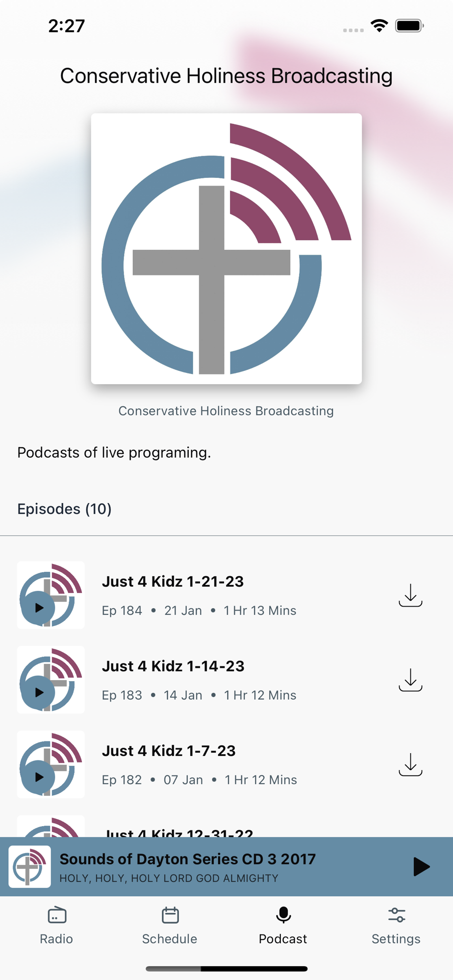This screenshot has width=453, height=980.
Task: Tap the Wi-Fi status icon
Action: pyautogui.click(x=379, y=25)
